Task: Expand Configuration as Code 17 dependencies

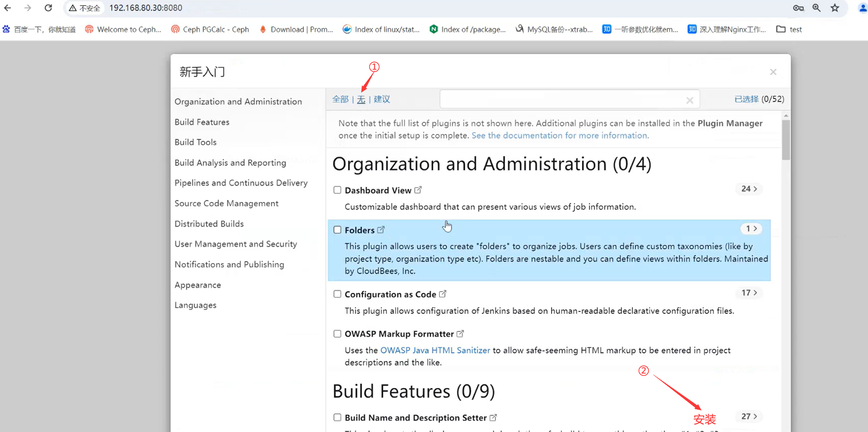Action: [749, 293]
